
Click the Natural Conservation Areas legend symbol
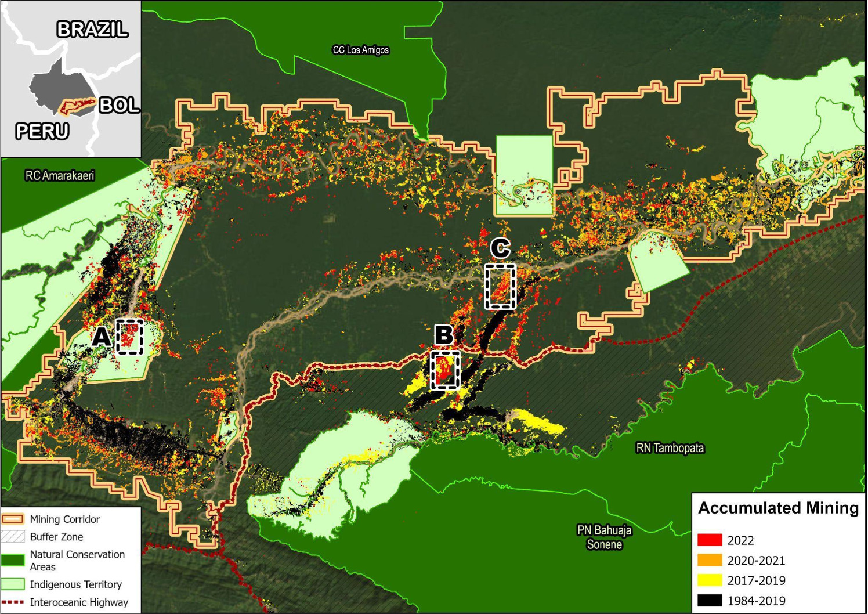pos(13,560)
